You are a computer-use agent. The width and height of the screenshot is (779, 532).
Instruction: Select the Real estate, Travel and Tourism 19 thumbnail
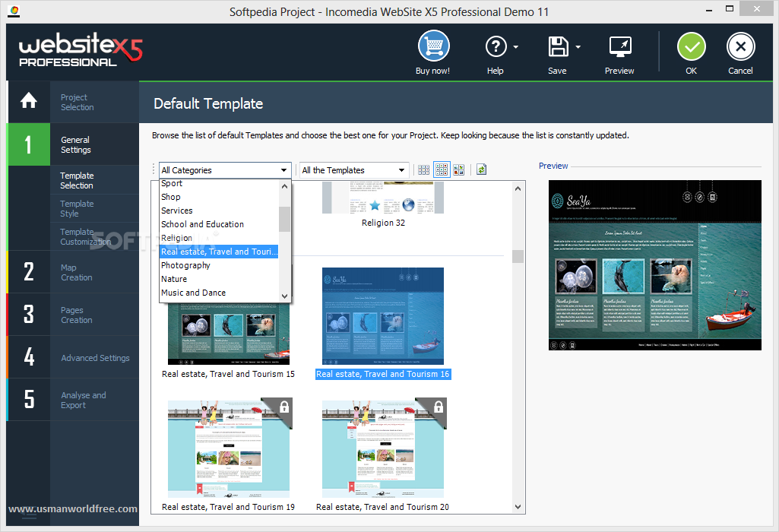pyautogui.click(x=229, y=448)
